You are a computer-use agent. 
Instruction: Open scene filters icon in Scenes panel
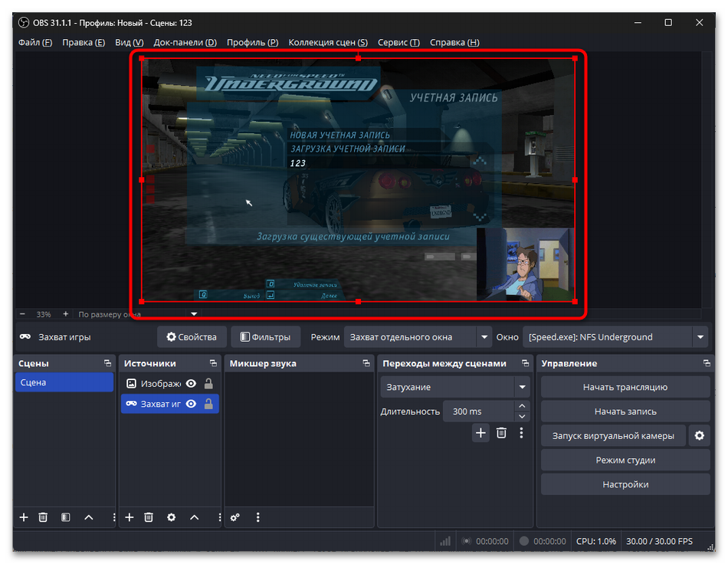tap(65, 517)
